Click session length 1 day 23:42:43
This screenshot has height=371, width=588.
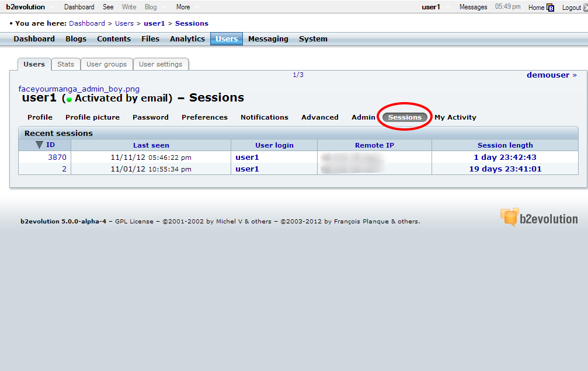tap(505, 157)
